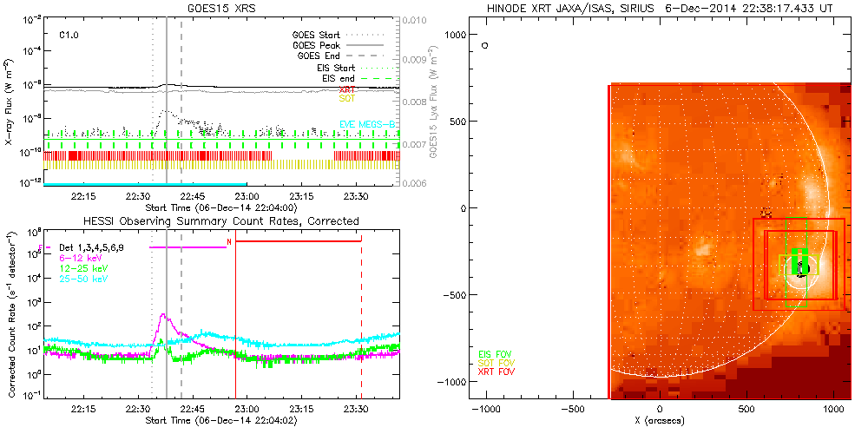Click the cyan EVE MEGS-B label

365,124
